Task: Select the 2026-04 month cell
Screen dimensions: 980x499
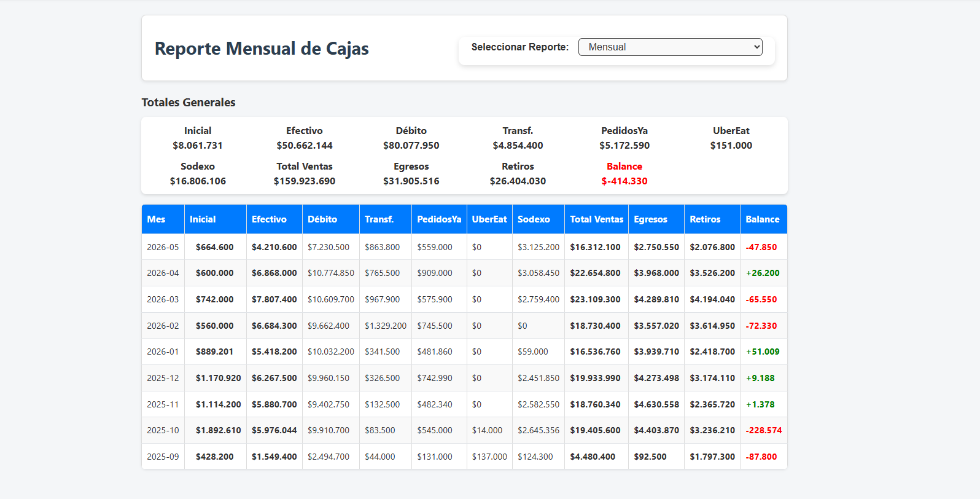Action: tap(163, 273)
